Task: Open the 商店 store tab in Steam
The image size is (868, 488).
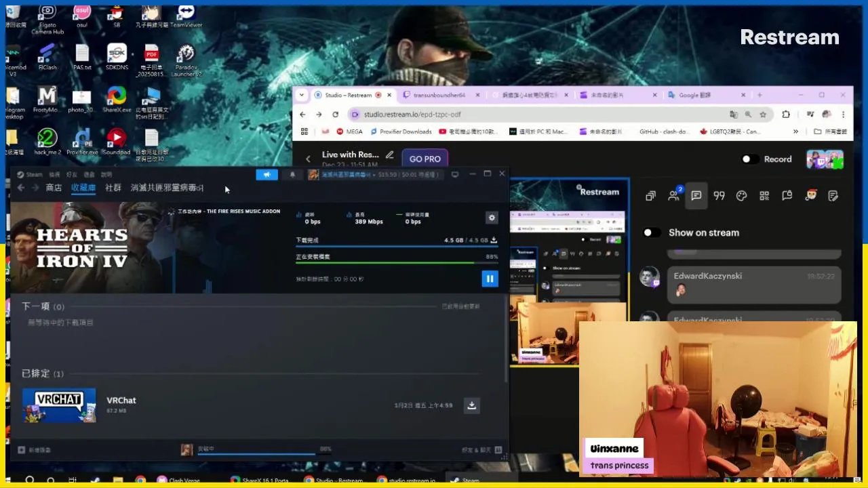Action: click(x=54, y=188)
